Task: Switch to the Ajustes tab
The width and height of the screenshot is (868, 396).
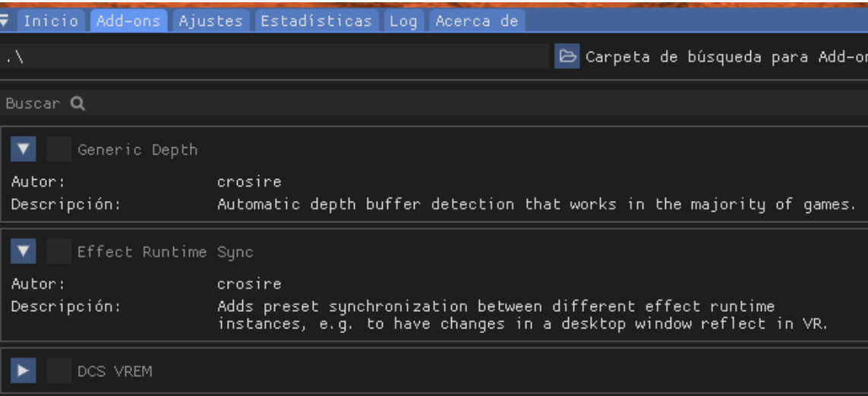Action: 210,21
